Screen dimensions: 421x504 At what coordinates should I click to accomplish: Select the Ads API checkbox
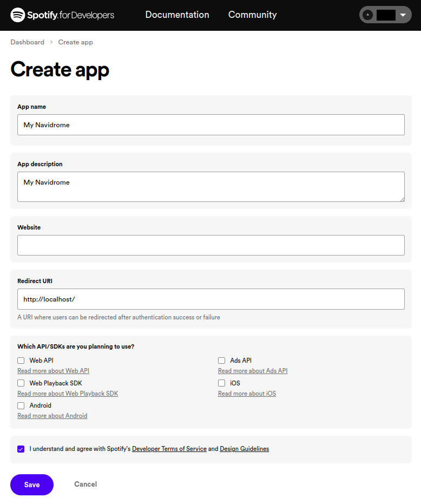[x=222, y=361]
